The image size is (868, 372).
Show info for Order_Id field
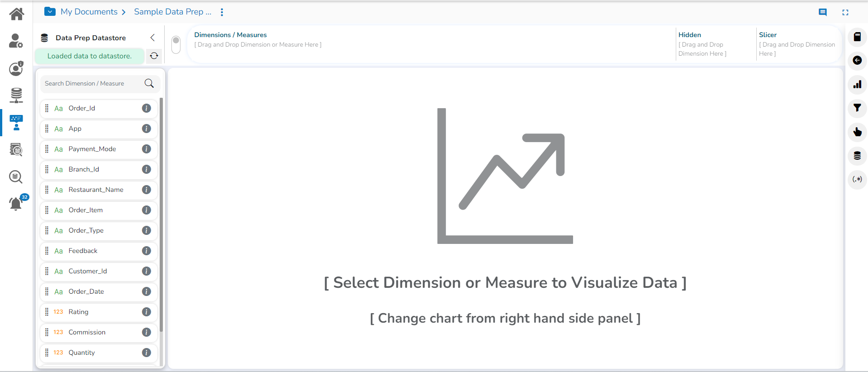(x=146, y=108)
